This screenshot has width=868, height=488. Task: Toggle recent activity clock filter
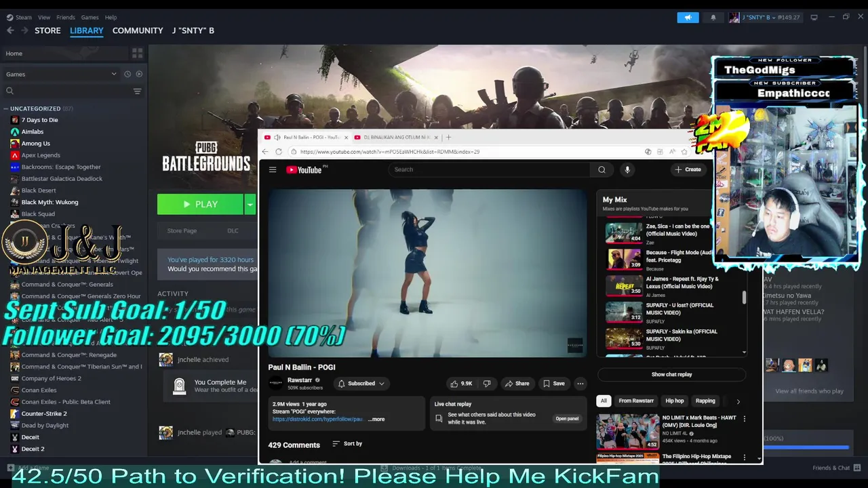(127, 74)
